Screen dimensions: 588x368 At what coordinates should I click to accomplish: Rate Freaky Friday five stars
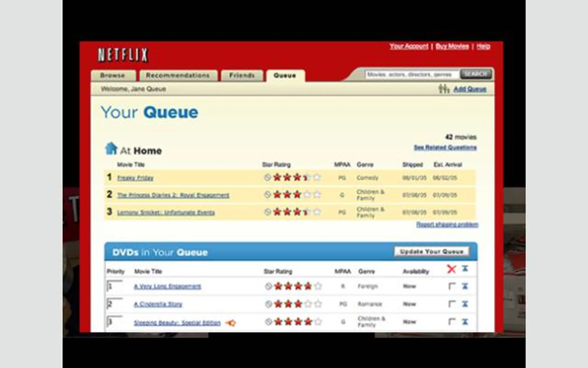[x=317, y=177]
